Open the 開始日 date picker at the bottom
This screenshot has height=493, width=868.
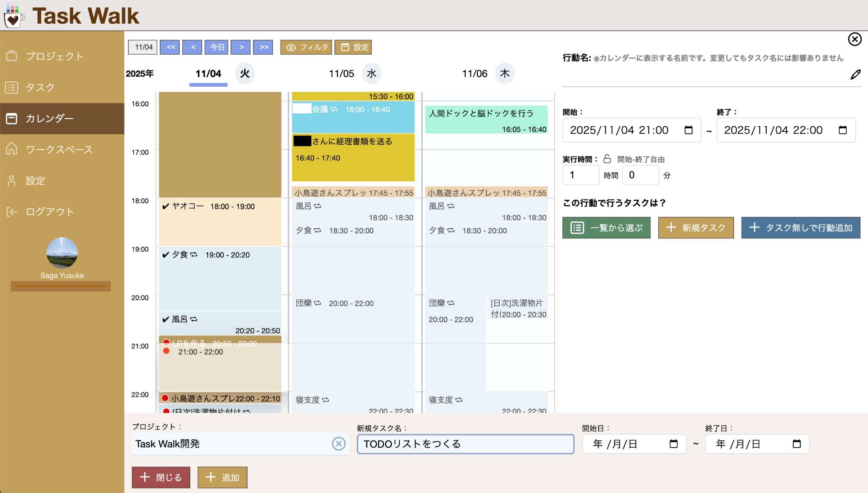674,444
